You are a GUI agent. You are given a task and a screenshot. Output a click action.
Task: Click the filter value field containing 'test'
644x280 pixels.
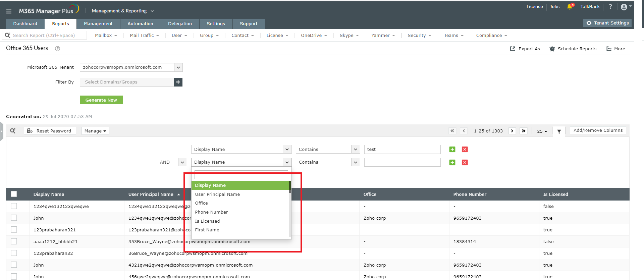tap(402, 149)
